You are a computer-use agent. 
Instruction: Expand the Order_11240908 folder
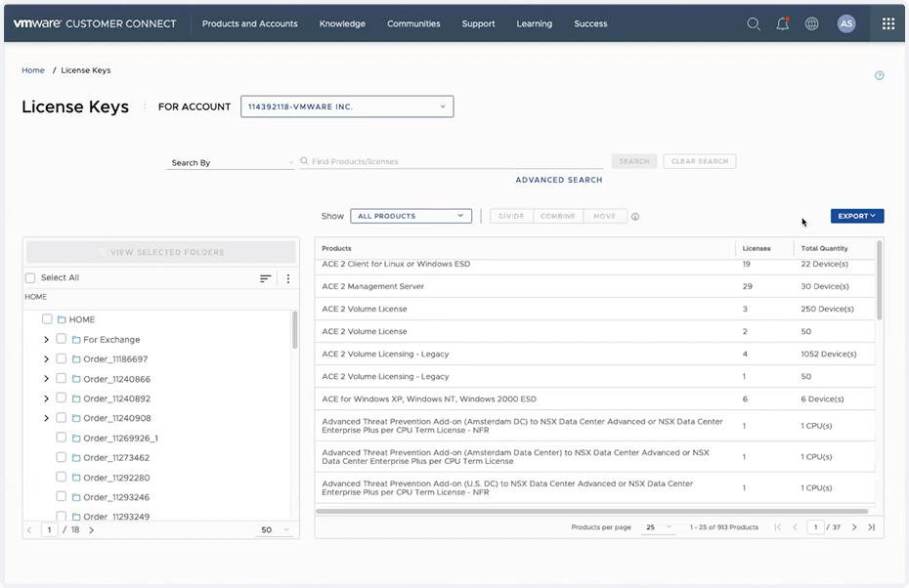(46, 418)
